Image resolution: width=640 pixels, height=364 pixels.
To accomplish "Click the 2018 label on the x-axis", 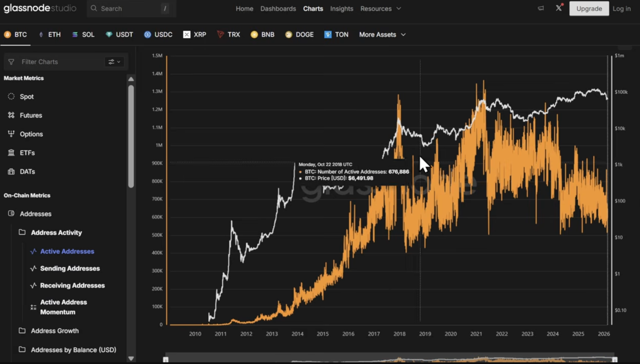I will (x=399, y=334).
